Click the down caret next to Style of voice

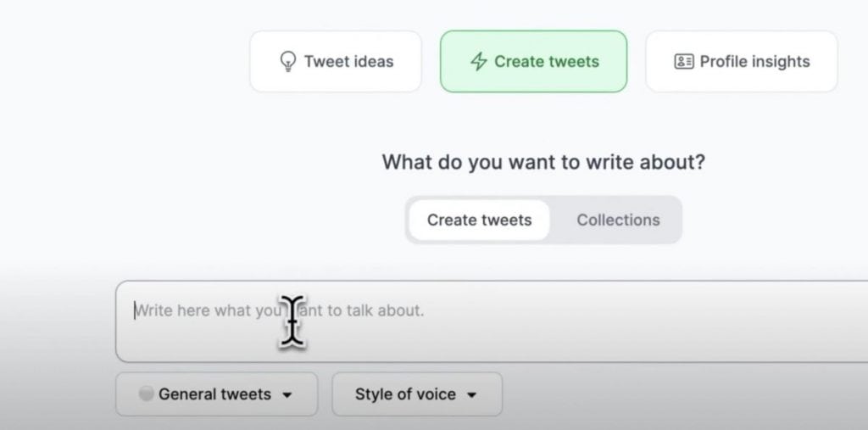[x=471, y=395]
